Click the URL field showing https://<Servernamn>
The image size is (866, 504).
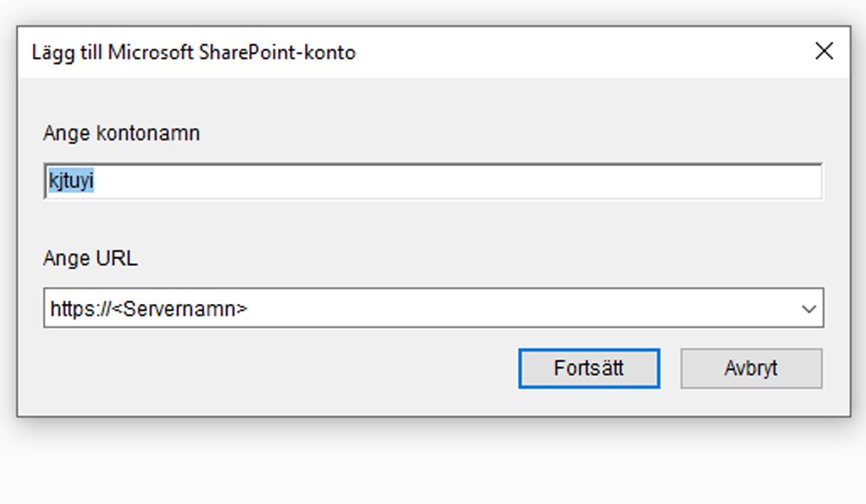(x=346, y=308)
